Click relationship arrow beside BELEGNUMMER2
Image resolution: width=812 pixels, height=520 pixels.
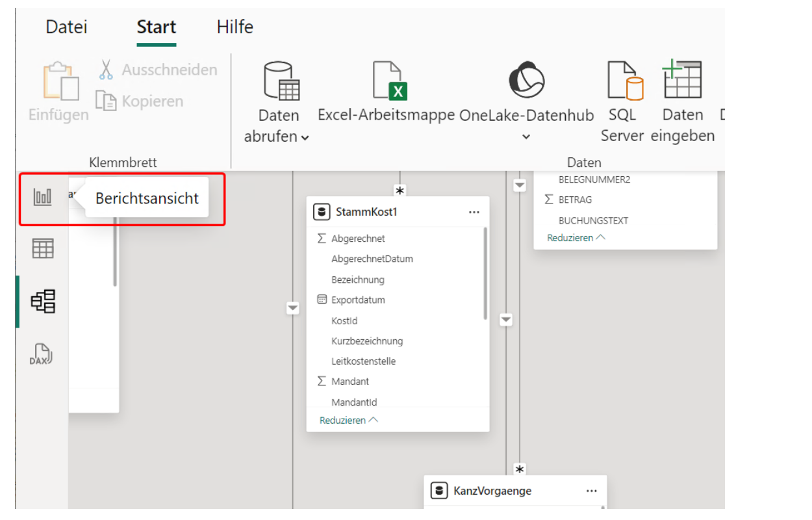[x=520, y=186]
